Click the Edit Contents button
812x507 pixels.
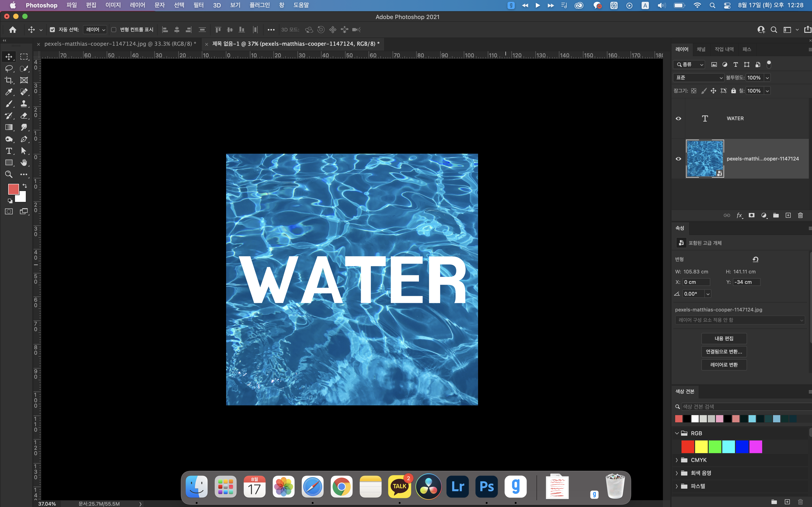pos(724,338)
